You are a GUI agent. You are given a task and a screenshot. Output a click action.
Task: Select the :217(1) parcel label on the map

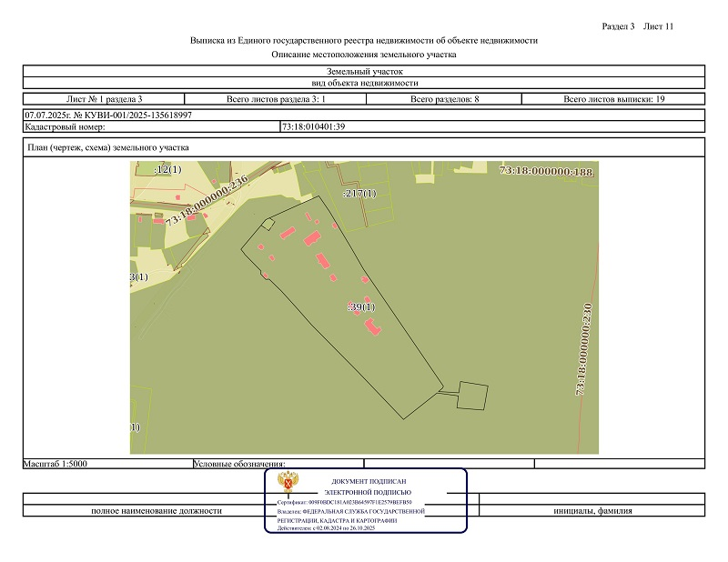[359, 194]
